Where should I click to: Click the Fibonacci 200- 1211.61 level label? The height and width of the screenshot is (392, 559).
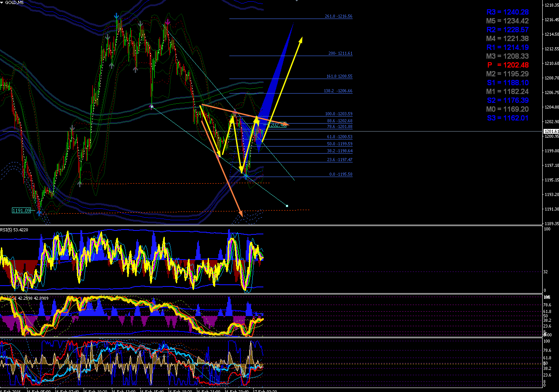click(x=340, y=53)
